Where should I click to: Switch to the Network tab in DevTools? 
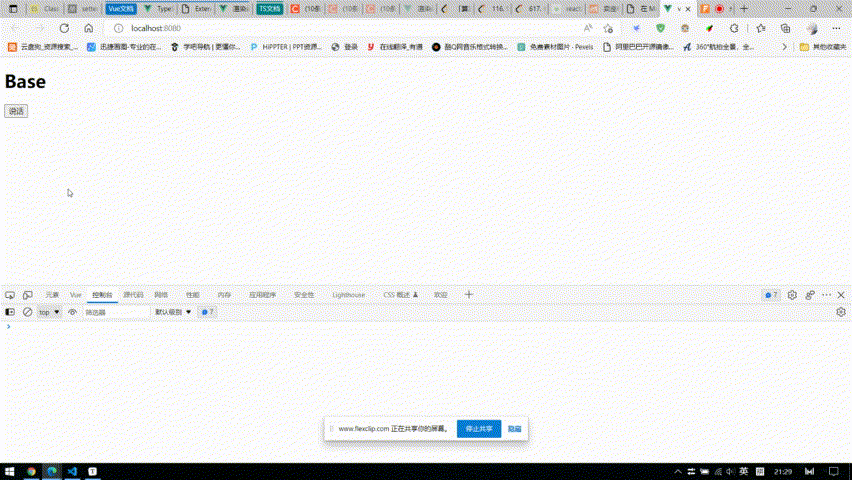pos(161,295)
